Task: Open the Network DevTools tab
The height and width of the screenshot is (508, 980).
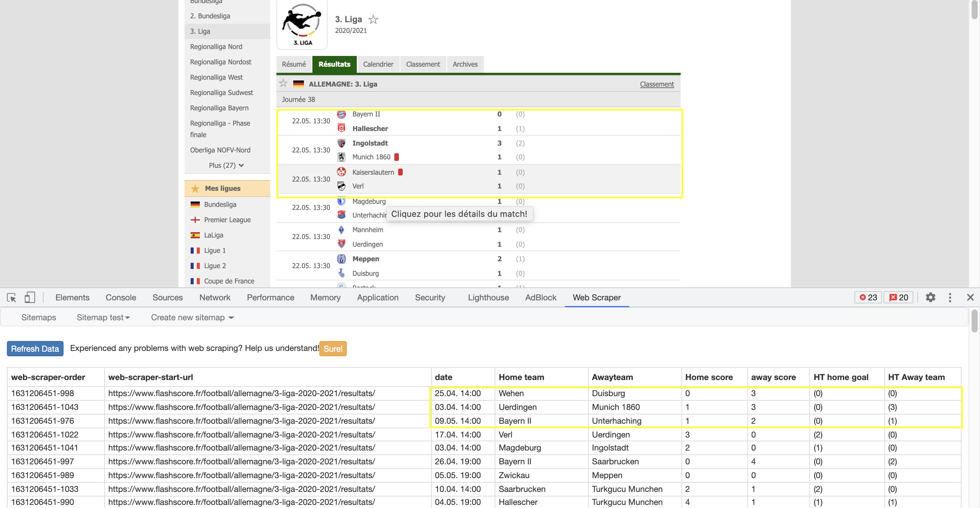Action: (x=214, y=298)
